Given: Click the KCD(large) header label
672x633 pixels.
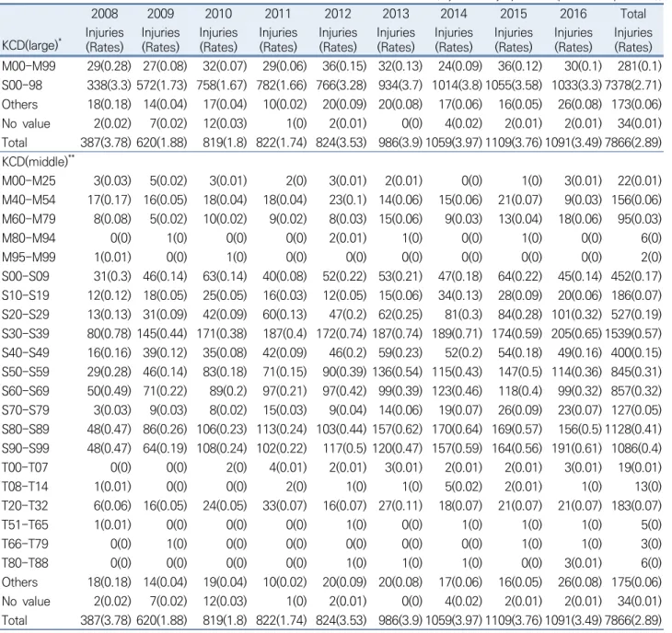Looking at the screenshot, I should 31,45.
